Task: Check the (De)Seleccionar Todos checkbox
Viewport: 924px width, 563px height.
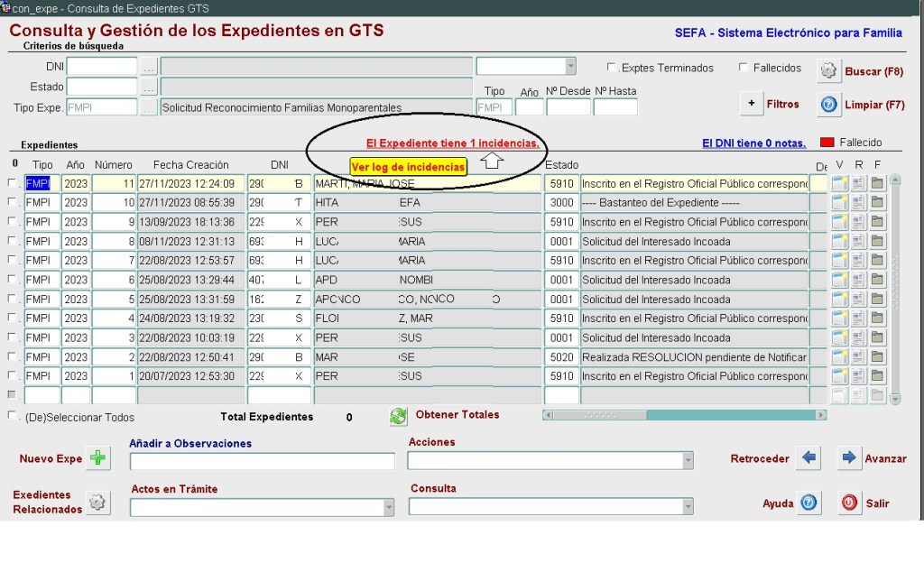Action: [13, 417]
